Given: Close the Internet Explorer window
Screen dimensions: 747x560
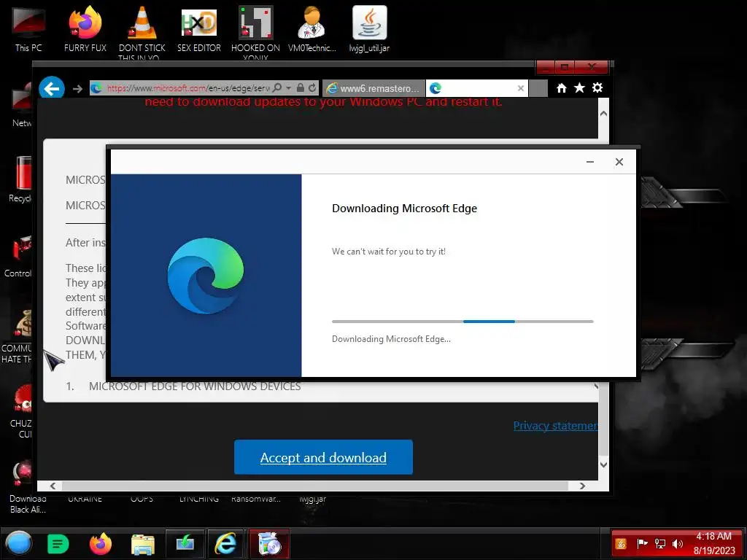Looking at the screenshot, I should [592, 67].
